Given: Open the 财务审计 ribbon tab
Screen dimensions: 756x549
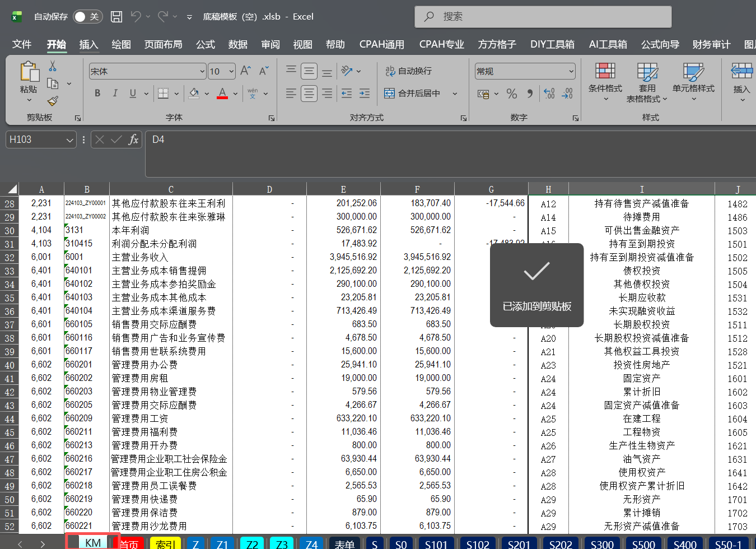Looking at the screenshot, I should (711, 44).
